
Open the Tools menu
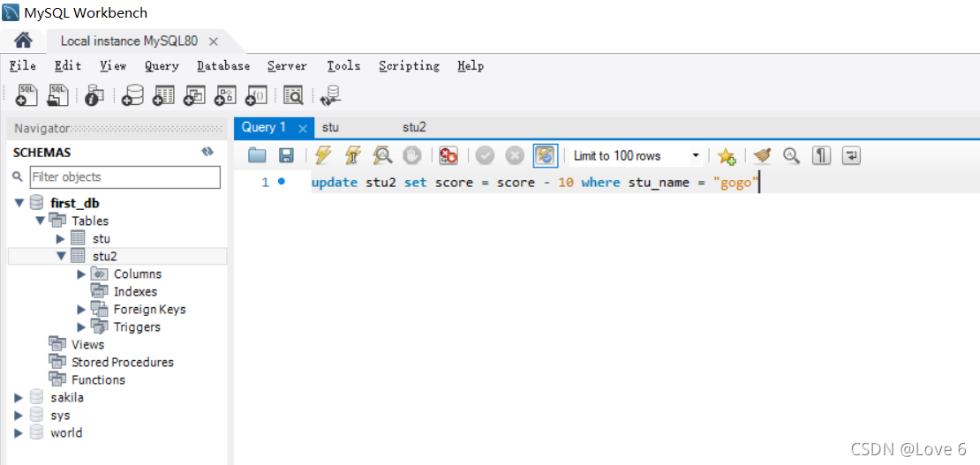[343, 65]
